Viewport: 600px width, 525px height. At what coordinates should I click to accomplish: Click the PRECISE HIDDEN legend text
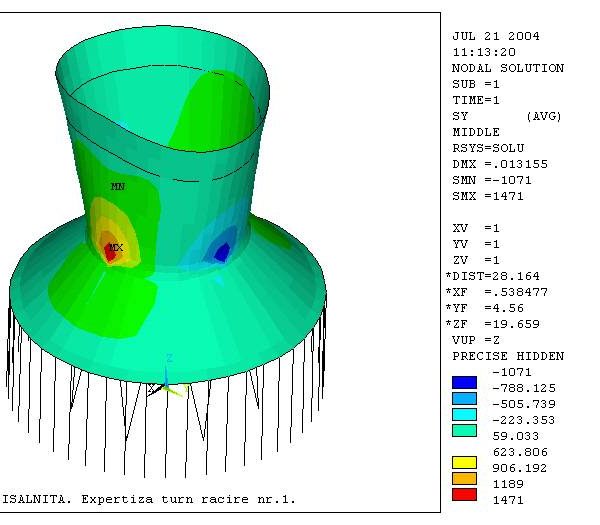point(507,356)
